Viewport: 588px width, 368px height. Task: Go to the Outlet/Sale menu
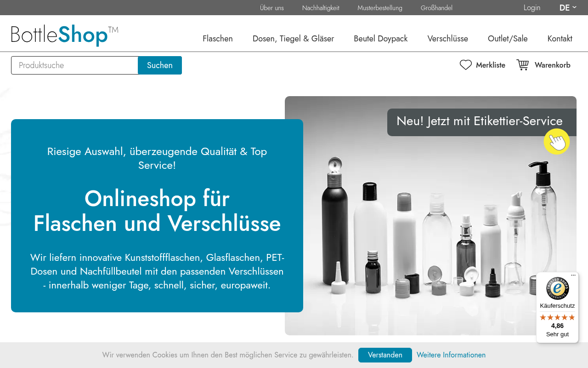click(508, 39)
